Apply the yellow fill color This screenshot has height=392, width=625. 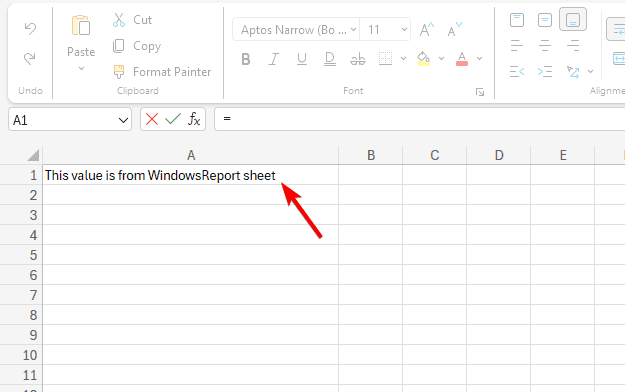423,59
